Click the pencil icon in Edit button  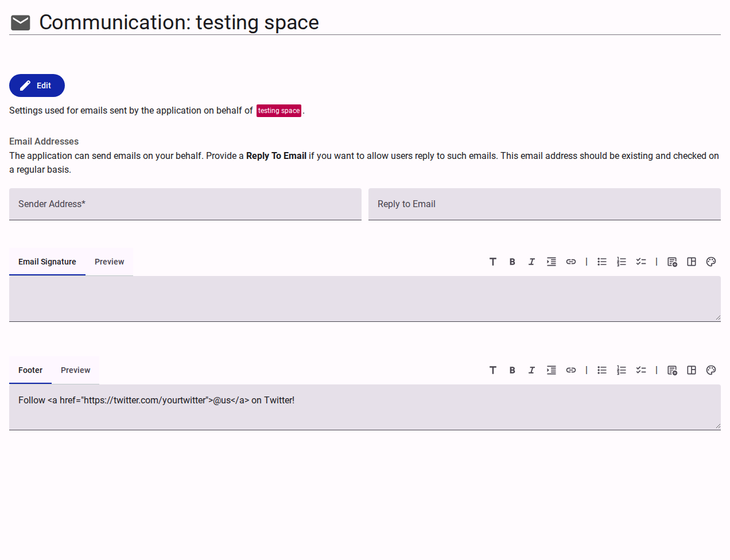click(x=25, y=85)
